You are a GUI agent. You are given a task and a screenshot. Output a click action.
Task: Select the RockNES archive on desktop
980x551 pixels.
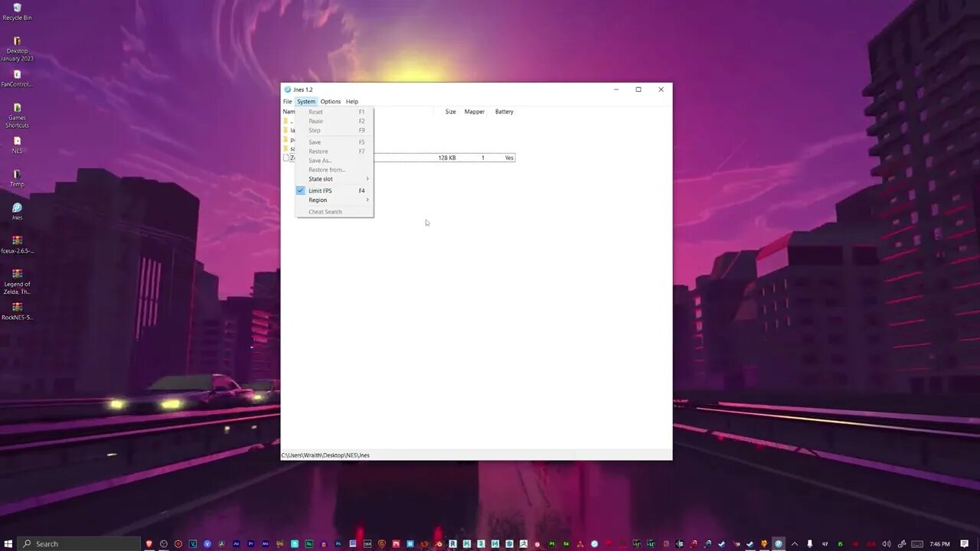click(17, 311)
